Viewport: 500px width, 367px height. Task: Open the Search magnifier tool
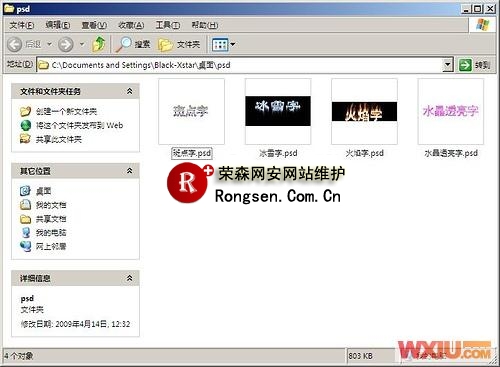coord(123,44)
